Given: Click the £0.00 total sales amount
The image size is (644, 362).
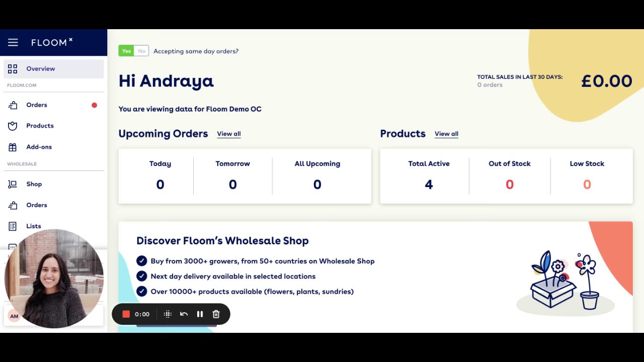Looking at the screenshot, I should [606, 81].
